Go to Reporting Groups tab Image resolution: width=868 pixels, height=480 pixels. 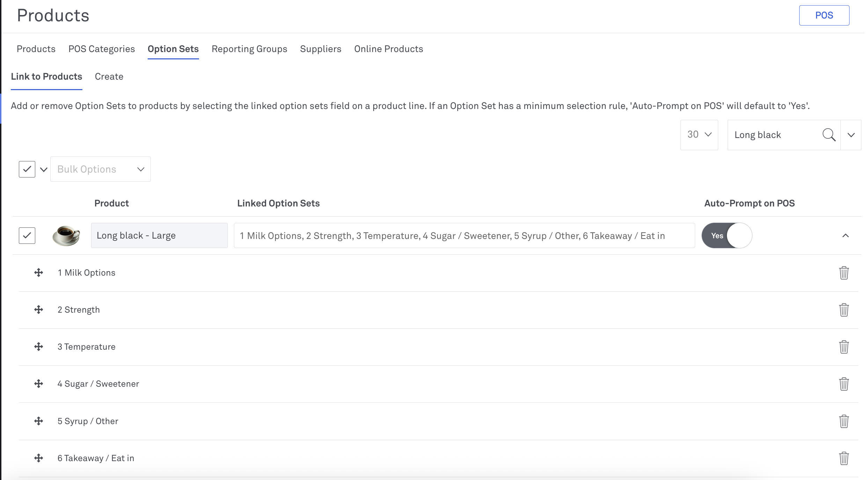249,49
